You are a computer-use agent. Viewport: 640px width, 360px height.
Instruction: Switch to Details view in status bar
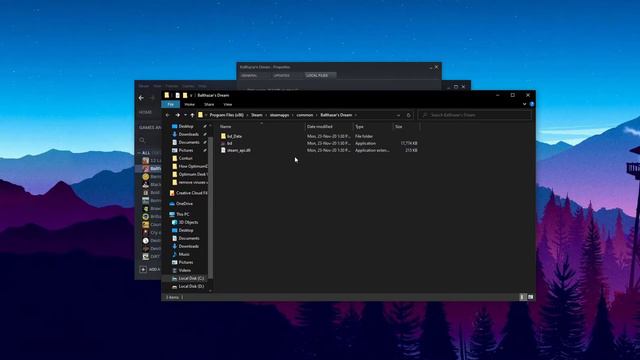point(522,297)
